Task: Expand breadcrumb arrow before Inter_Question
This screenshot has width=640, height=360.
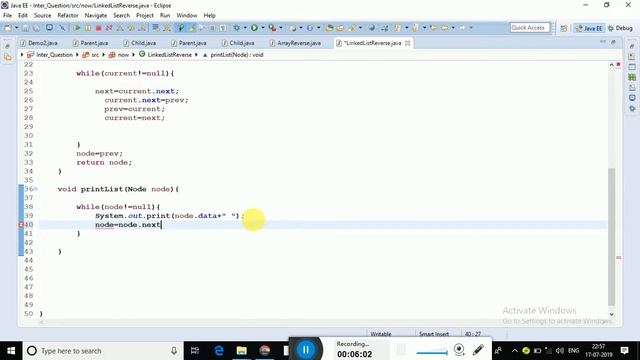Action: 22,55
